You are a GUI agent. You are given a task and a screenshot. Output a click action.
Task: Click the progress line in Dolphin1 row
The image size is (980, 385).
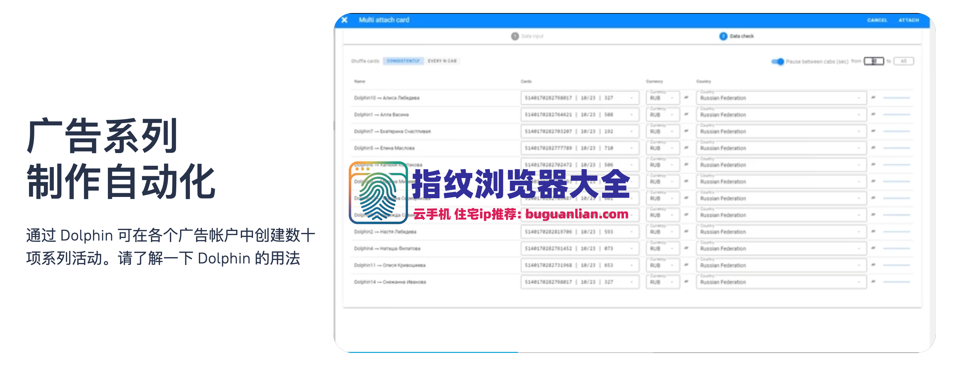point(896,115)
